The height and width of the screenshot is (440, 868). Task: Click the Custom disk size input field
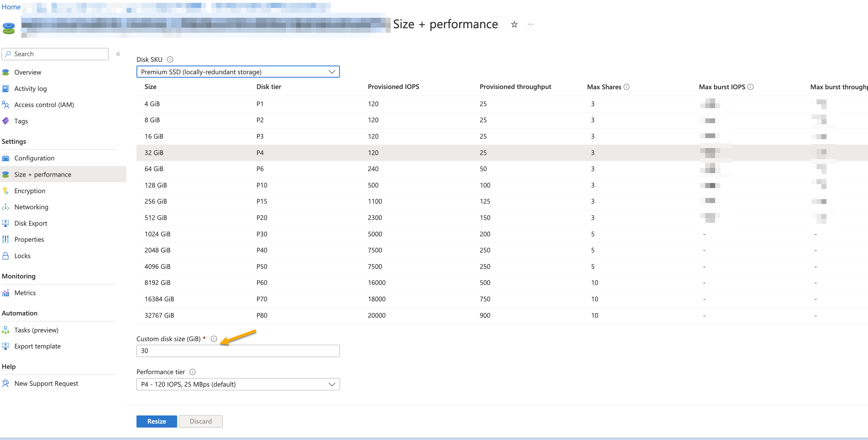pyautogui.click(x=238, y=351)
